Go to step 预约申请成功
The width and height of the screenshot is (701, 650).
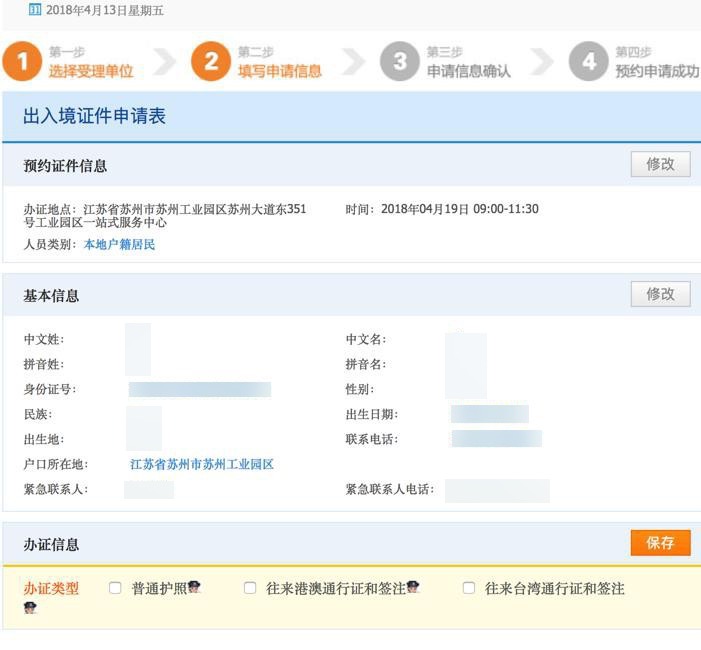pos(657,71)
